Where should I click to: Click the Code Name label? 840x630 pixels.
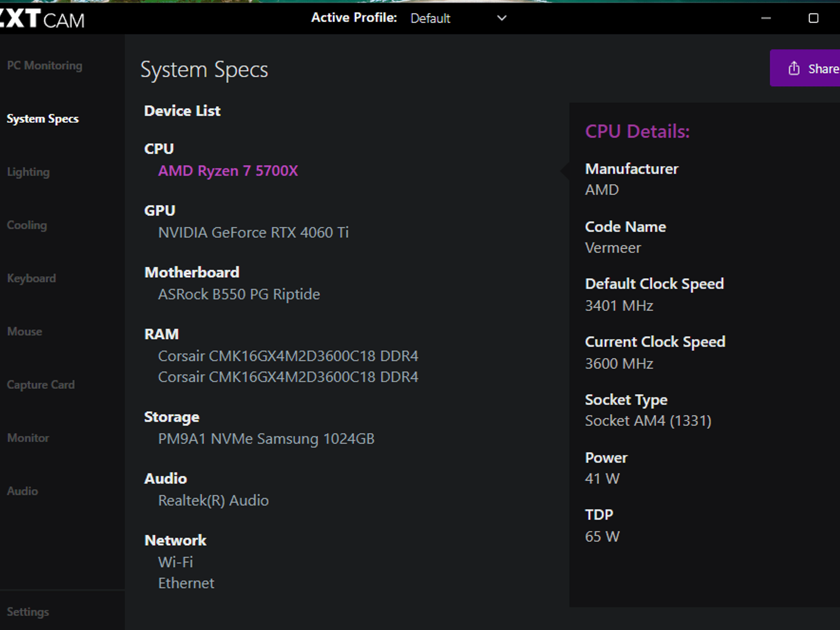point(626,227)
